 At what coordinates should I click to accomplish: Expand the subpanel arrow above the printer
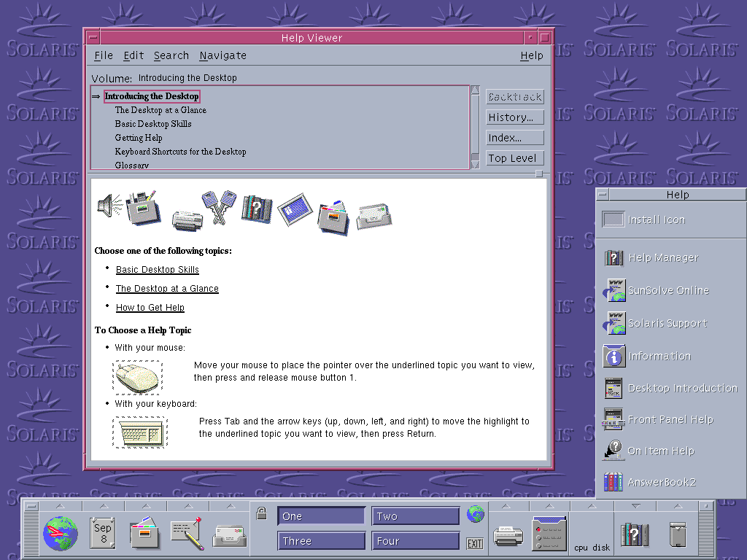(506, 506)
